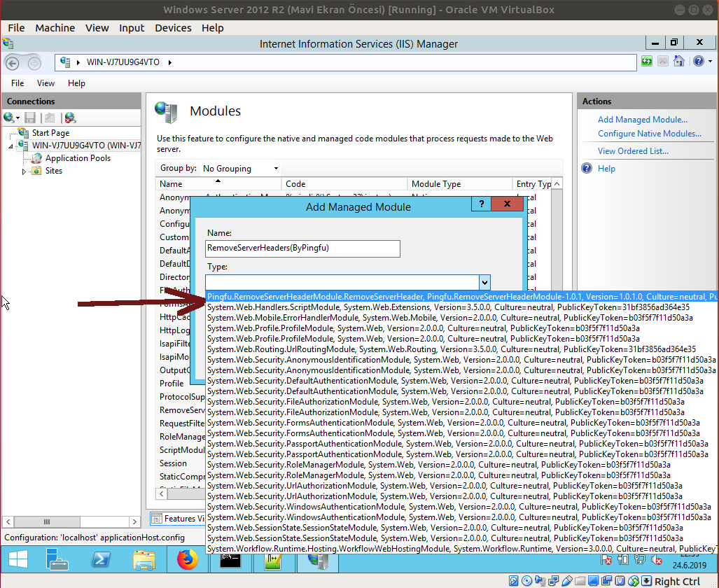Open the VirtualBox Devices menu
The image size is (719, 588).
pyautogui.click(x=173, y=28)
